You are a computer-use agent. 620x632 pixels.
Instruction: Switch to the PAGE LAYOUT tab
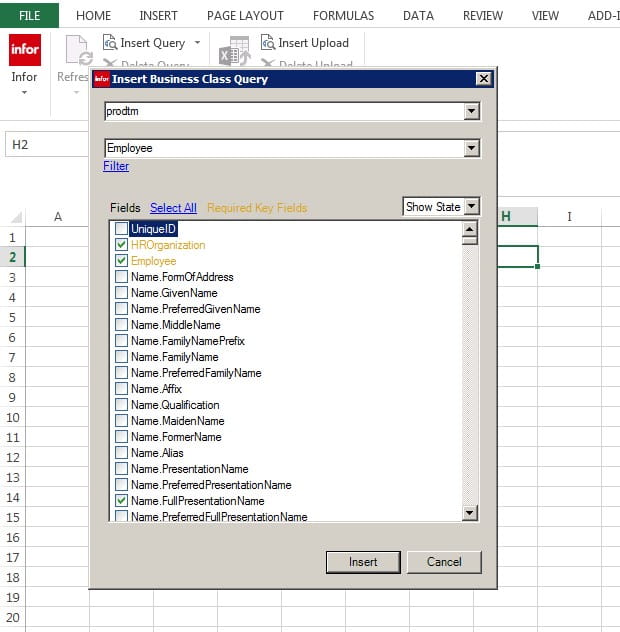pyautogui.click(x=245, y=16)
